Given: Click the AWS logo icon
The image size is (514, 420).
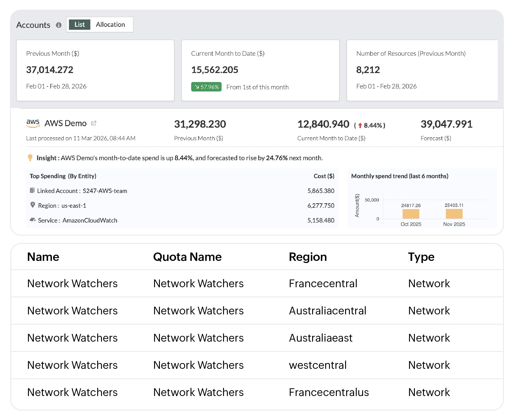Looking at the screenshot, I should (x=33, y=123).
